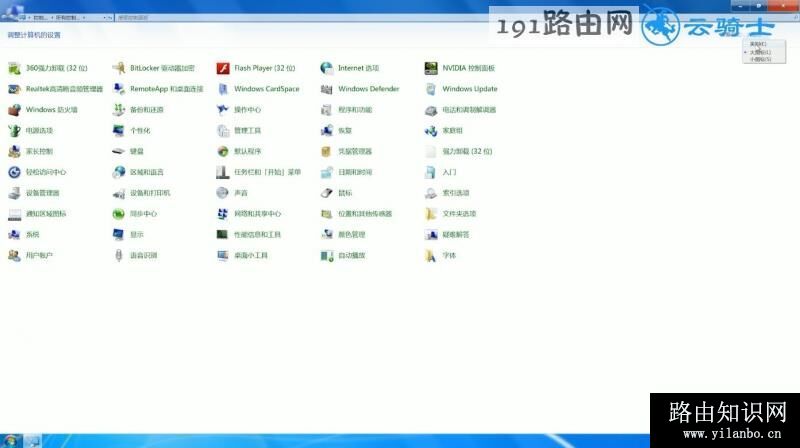This screenshot has height=448, width=800.
Task: Open 个性化
Action: coord(131,131)
